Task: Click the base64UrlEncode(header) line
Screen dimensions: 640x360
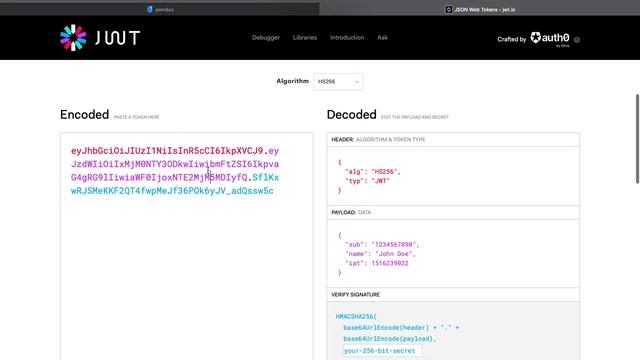Action: click(401, 327)
